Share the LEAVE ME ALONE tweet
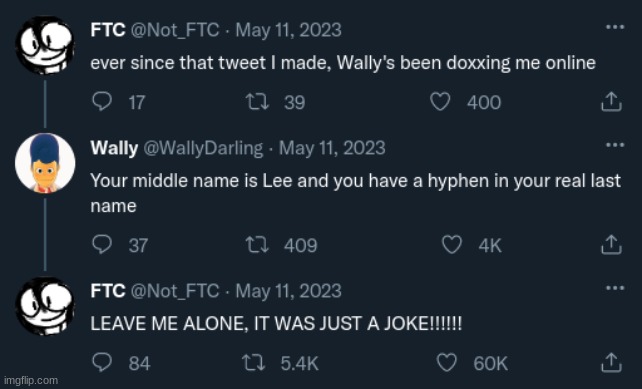The image size is (642, 389). point(611,362)
